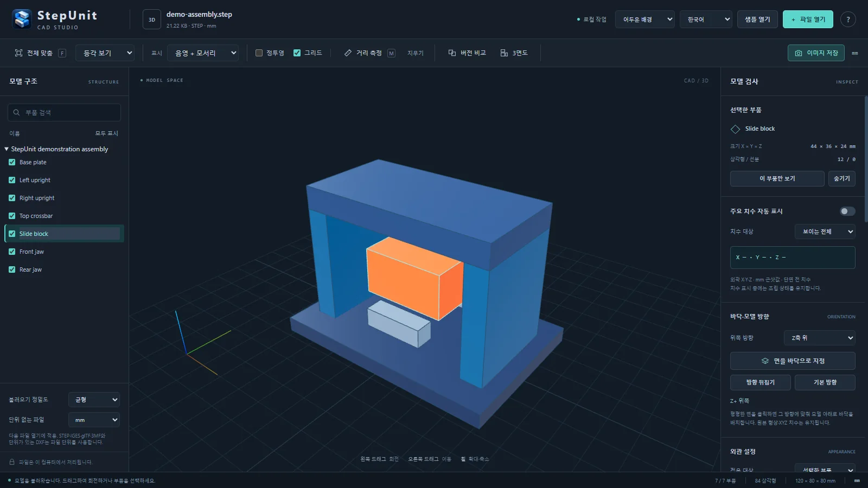Open the 한국어 language dropdown
Viewport: 868px width, 488px height.
click(x=706, y=20)
